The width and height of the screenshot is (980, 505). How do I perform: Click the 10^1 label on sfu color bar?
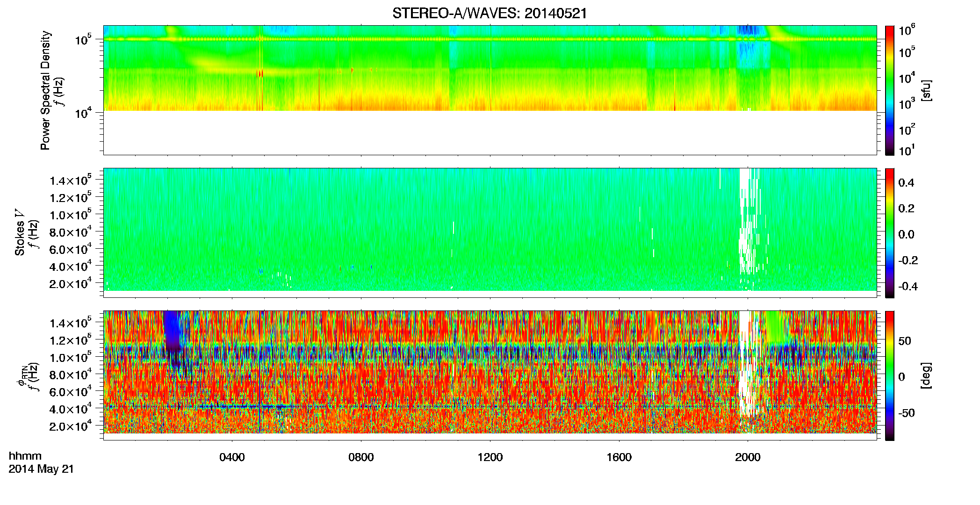coord(907,150)
